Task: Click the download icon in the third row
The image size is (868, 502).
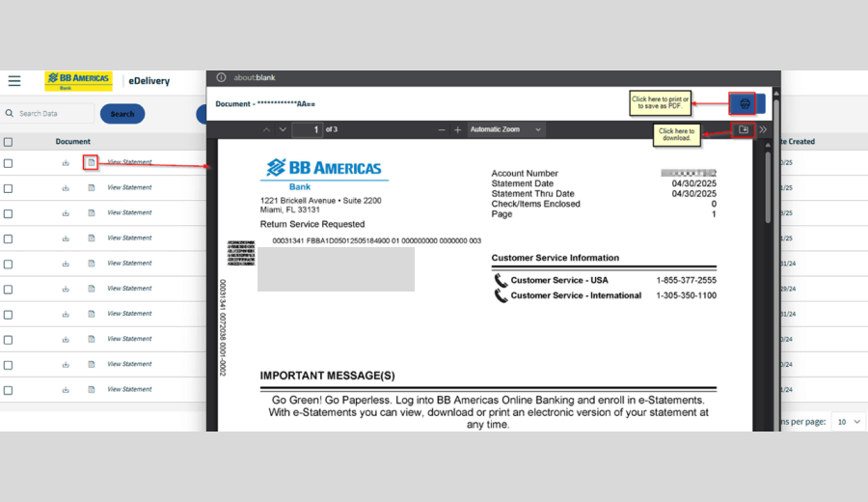Action: click(x=66, y=213)
